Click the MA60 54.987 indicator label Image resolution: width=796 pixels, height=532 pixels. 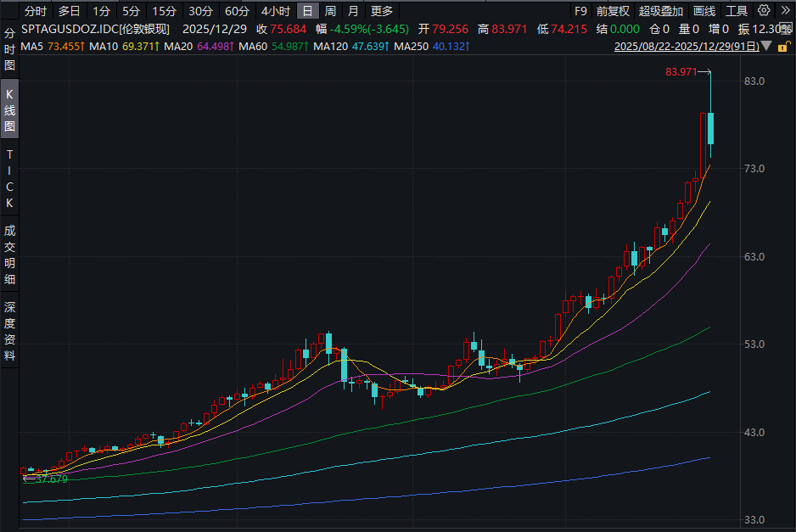point(273,46)
